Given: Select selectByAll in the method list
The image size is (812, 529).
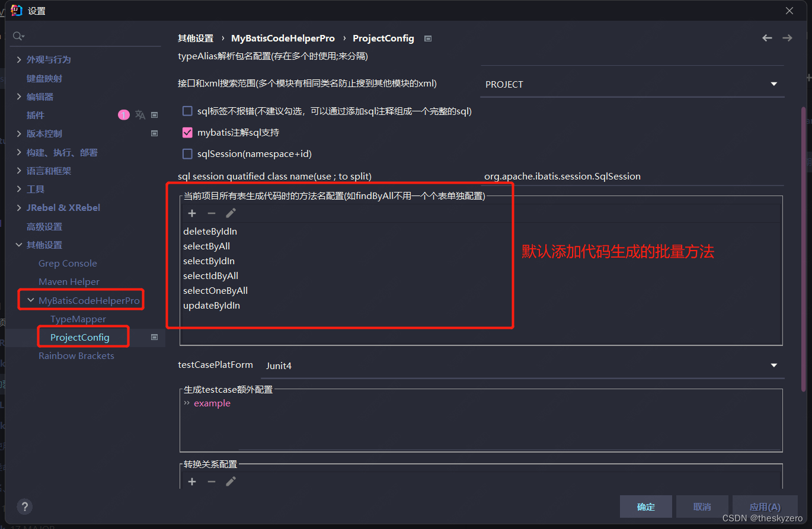Looking at the screenshot, I should tap(206, 246).
